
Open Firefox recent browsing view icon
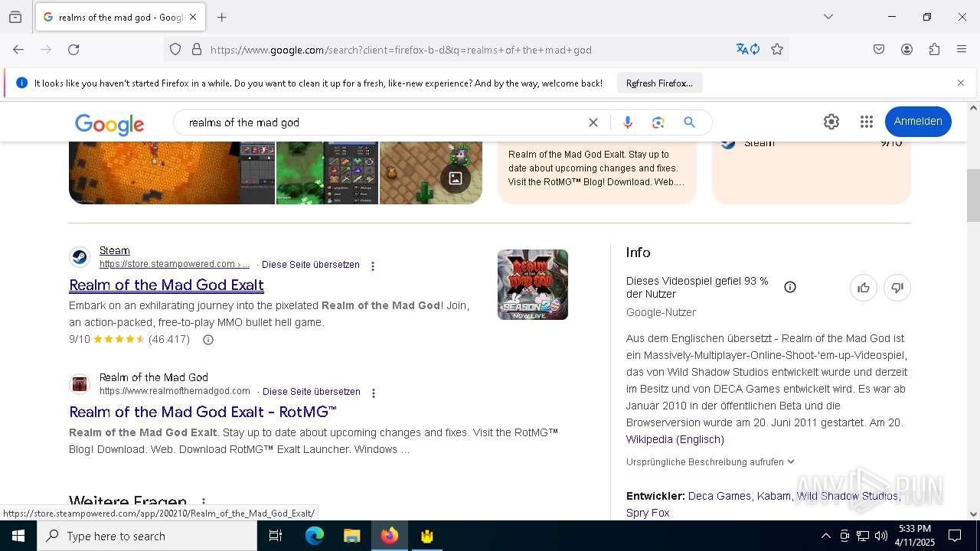(15, 17)
